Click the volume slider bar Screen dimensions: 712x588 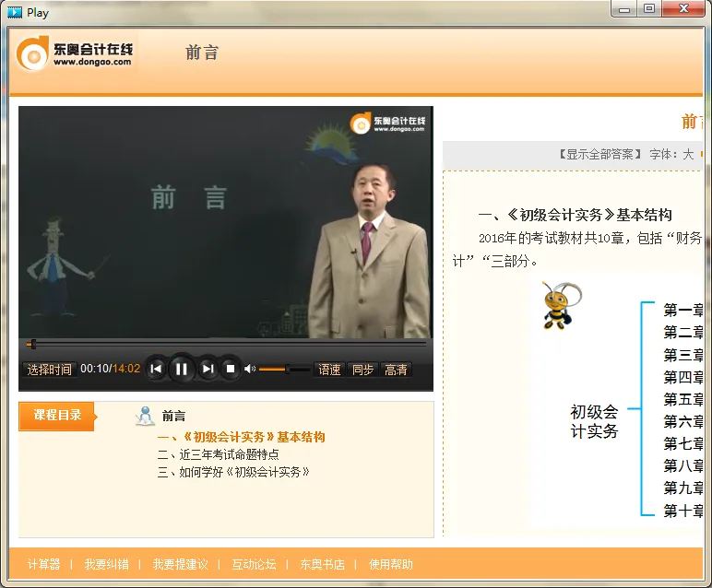284,369
